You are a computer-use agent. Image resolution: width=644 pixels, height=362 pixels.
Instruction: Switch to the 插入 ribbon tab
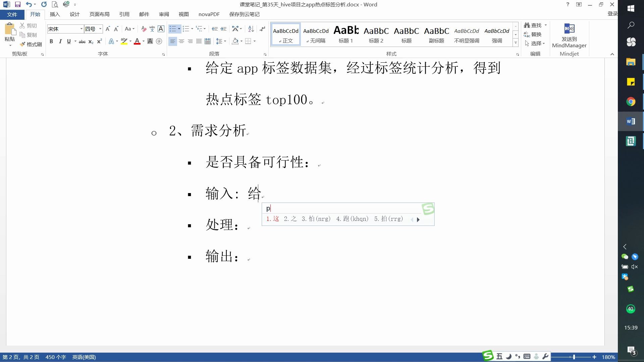coord(55,14)
